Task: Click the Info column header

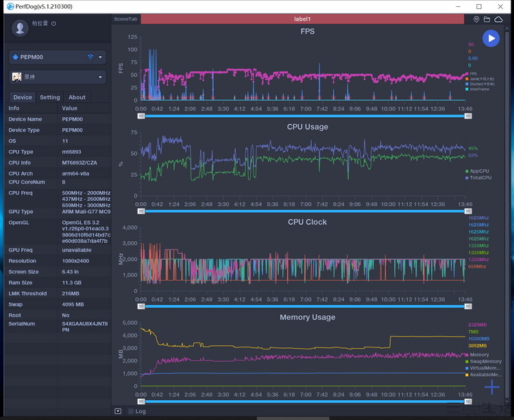Action: (x=14, y=108)
